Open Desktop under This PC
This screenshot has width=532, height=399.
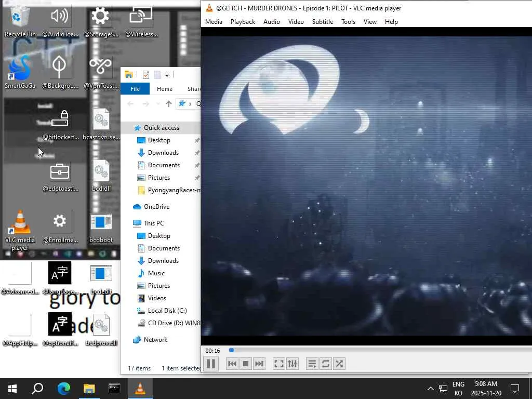pyautogui.click(x=159, y=236)
